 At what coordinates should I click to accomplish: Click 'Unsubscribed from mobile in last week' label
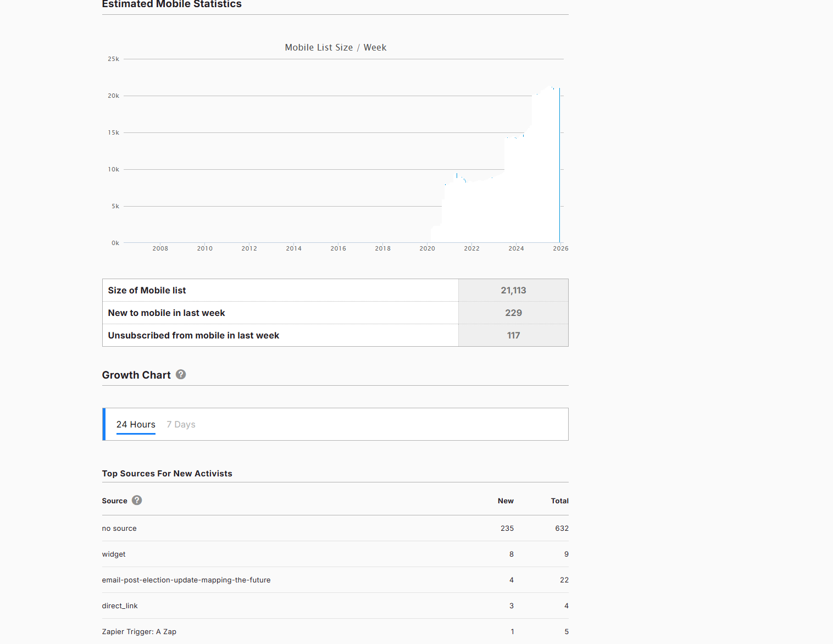193,335
